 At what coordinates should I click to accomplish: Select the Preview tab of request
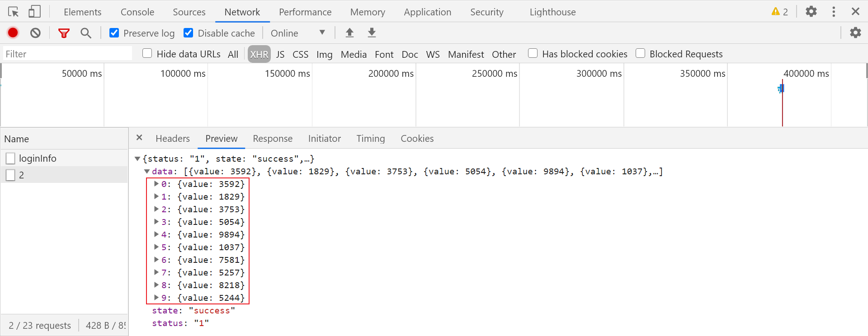(x=222, y=139)
